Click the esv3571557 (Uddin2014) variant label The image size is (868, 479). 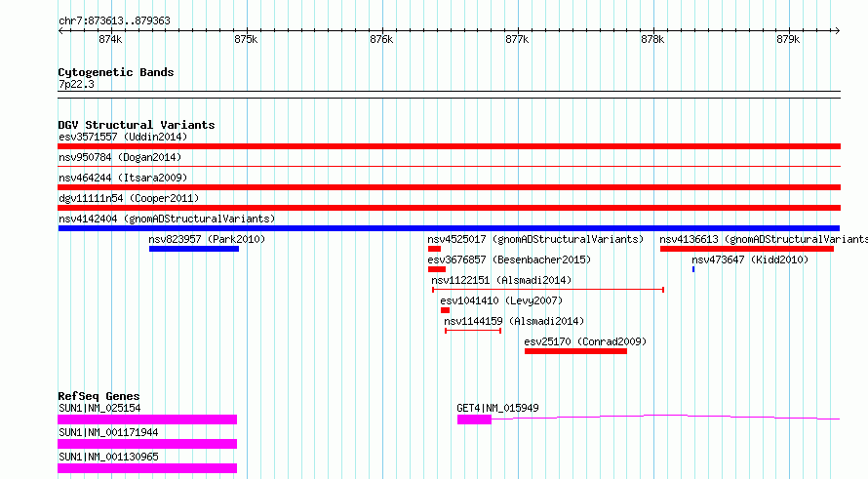pos(123,137)
